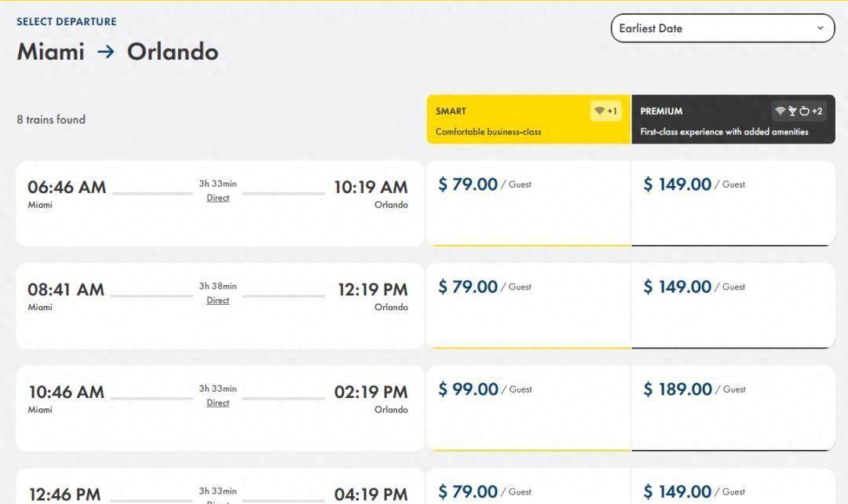Click the arrow between Miami and Orlando
848x504 pixels.
105,52
